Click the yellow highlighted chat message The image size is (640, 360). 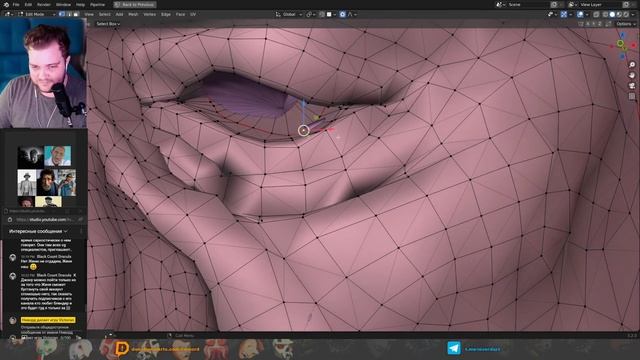click(48, 320)
